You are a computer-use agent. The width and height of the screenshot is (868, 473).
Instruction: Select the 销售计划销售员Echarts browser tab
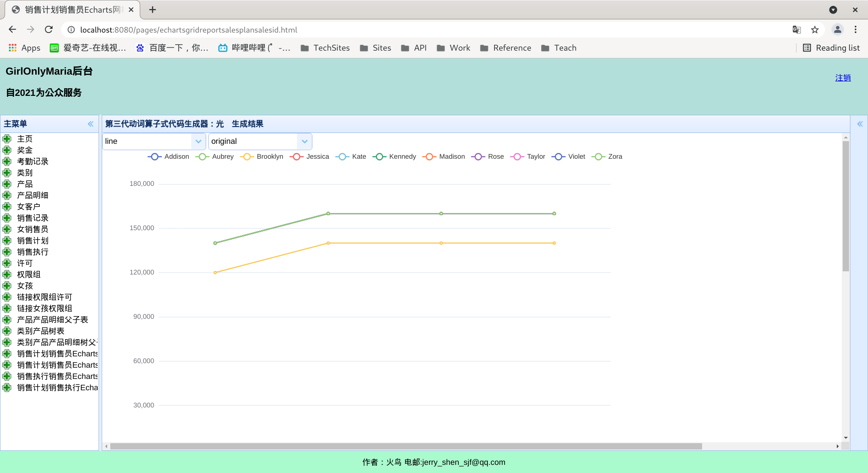(x=72, y=10)
